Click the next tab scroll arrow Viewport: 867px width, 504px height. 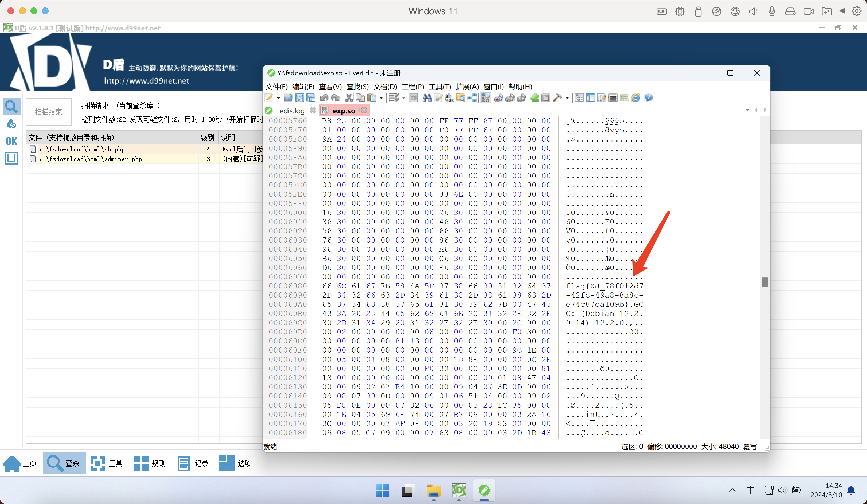pos(765,110)
